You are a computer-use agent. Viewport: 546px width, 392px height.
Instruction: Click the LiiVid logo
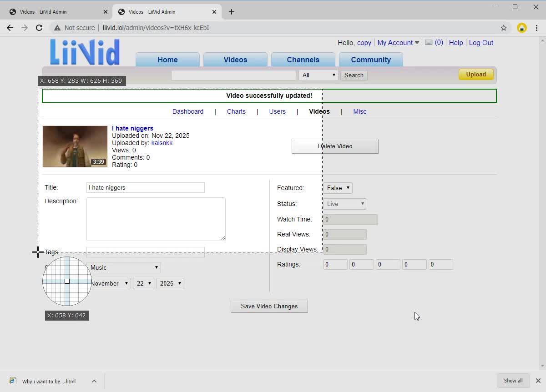pyautogui.click(x=84, y=52)
